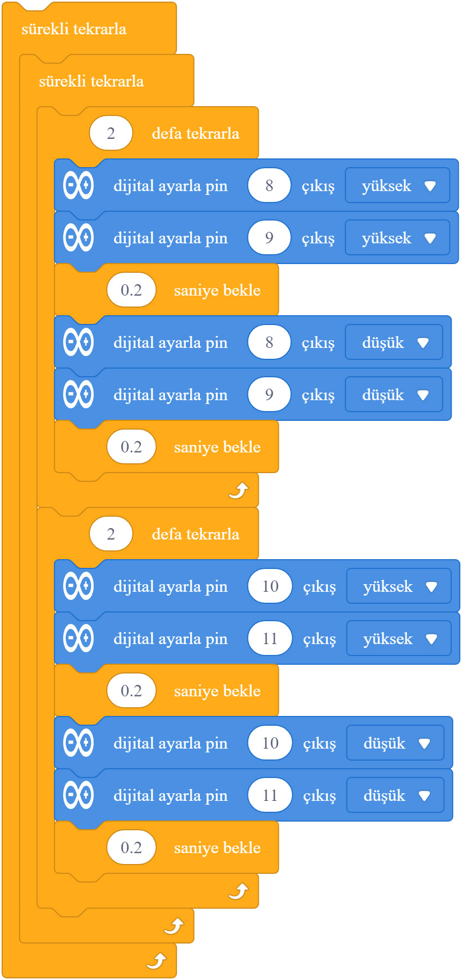Click loop arrow of first defa tekrarla block
Viewport: 462px width, 980px height.
point(239,491)
